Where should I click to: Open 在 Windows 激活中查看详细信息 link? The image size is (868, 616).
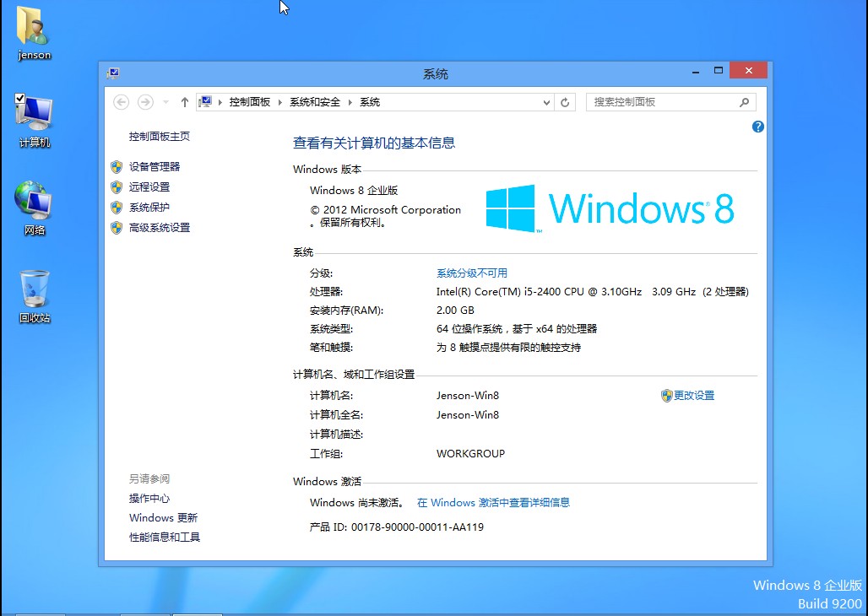click(x=493, y=503)
